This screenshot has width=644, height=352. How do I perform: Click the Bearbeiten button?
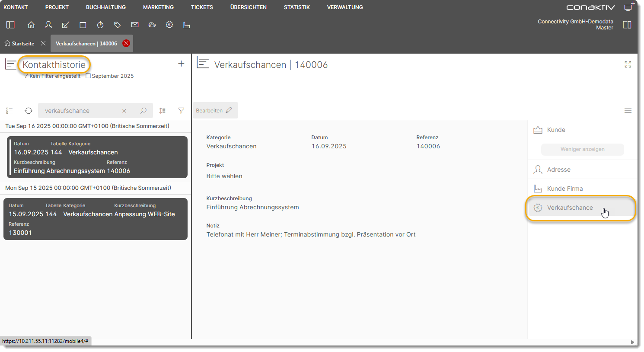click(x=214, y=111)
